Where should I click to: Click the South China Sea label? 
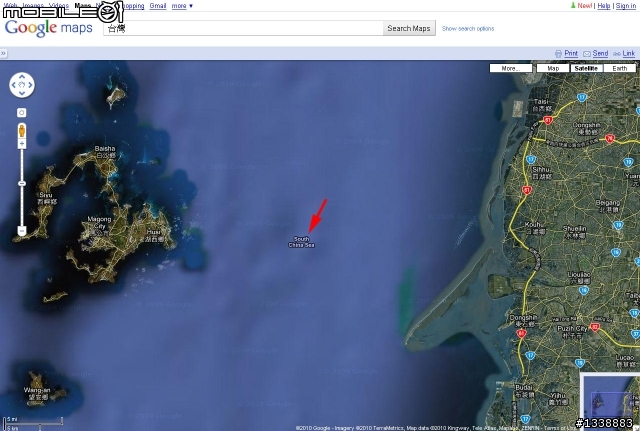pos(301,242)
